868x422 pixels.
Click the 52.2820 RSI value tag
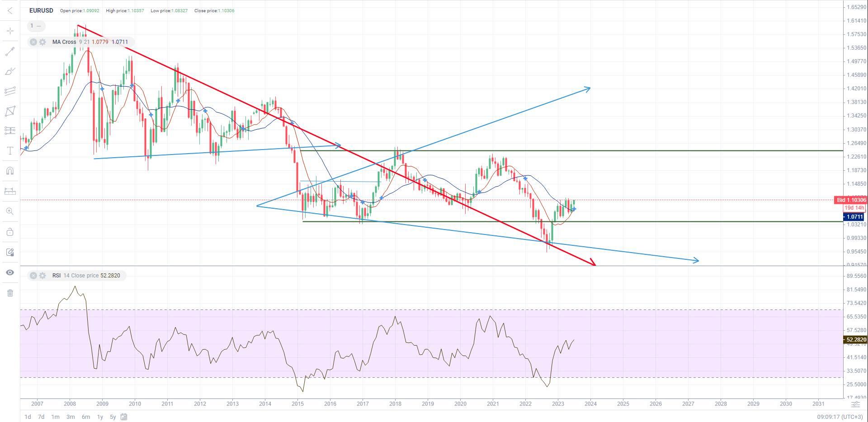855,340
